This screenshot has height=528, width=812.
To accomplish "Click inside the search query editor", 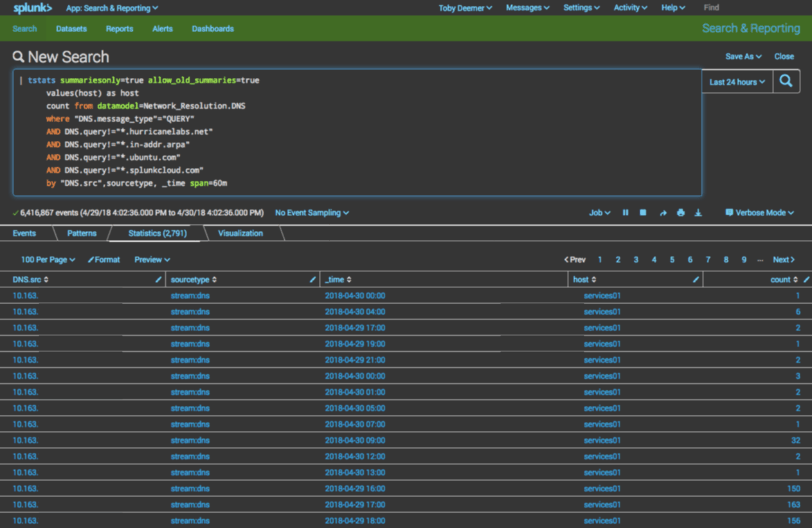I will (x=357, y=132).
